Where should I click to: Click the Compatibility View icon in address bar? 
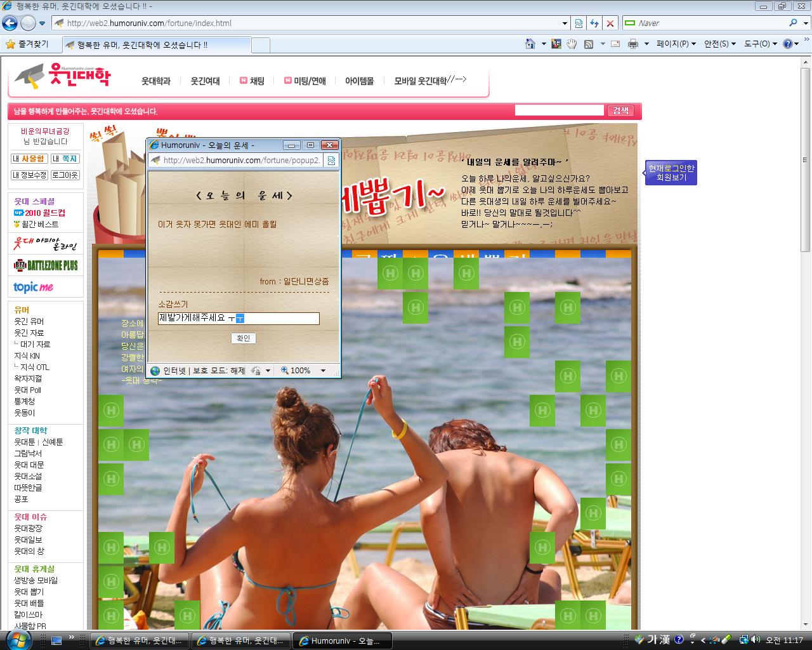[x=579, y=23]
